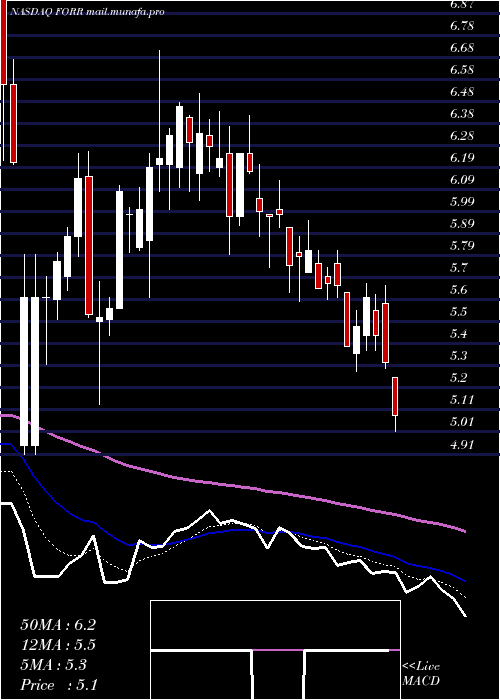
Task: Click the 6.19 price axis label
Action: coord(462,158)
